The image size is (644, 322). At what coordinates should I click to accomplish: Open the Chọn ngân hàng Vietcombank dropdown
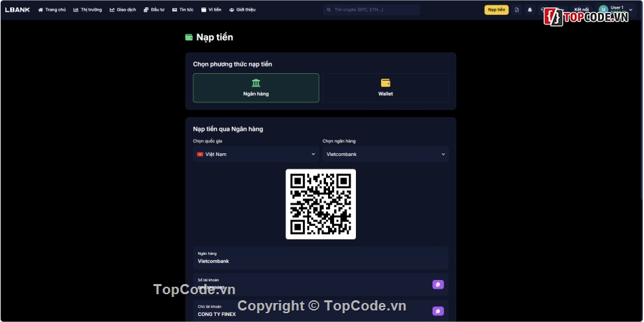pyautogui.click(x=385, y=154)
